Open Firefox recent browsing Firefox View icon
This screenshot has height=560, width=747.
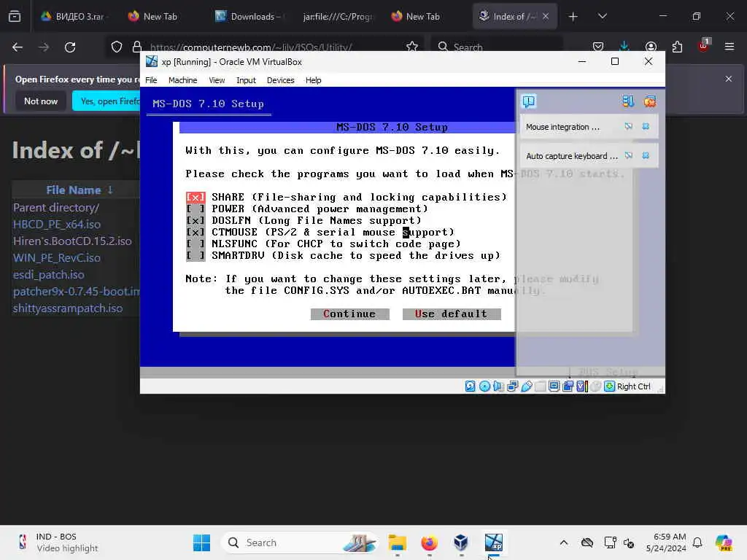(15, 17)
